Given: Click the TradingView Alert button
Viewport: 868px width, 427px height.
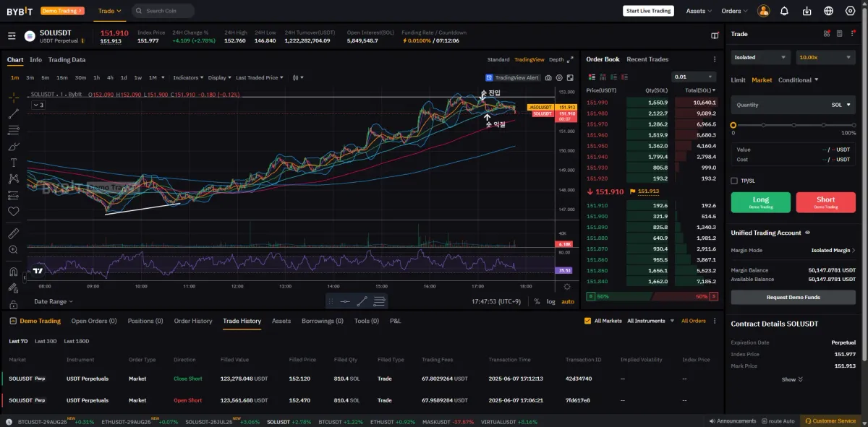Looking at the screenshot, I should 513,77.
